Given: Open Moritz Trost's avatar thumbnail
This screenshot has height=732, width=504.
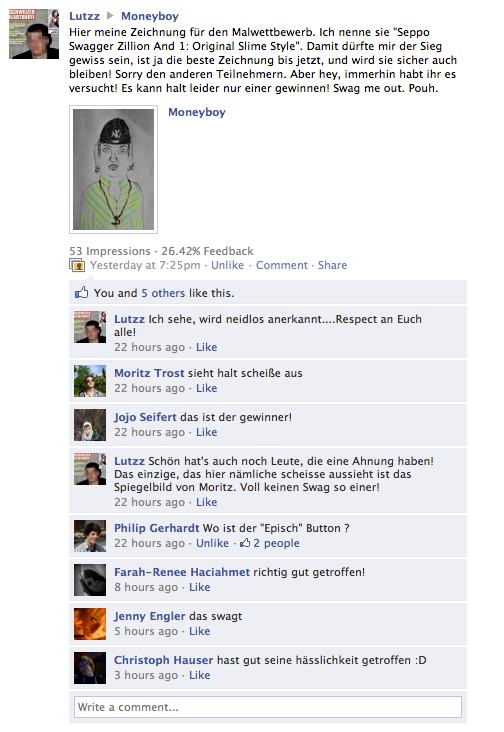Looking at the screenshot, I should coord(90,381).
